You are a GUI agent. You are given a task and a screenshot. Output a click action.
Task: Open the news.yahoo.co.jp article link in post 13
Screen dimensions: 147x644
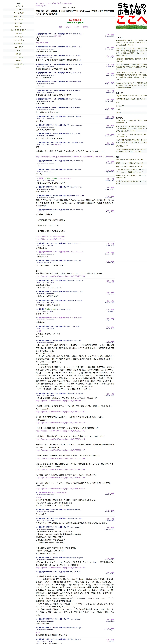[75, 157]
